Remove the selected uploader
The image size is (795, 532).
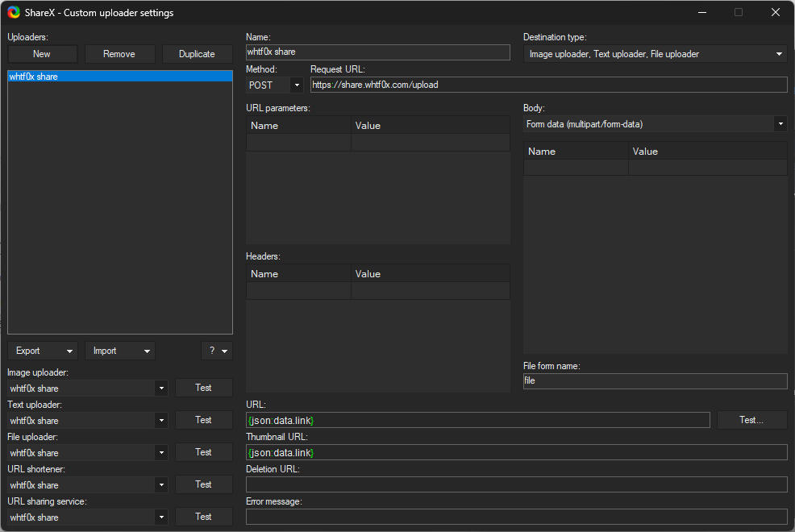[x=119, y=54]
